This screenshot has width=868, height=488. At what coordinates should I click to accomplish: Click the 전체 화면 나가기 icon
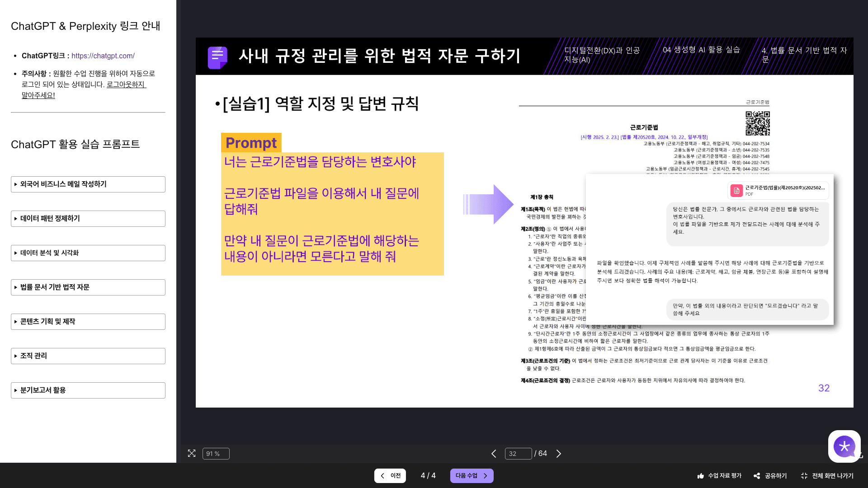tap(805, 475)
